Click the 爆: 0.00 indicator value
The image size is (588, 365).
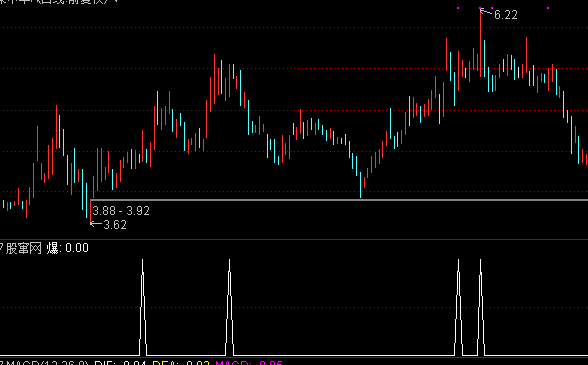(x=68, y=248)
